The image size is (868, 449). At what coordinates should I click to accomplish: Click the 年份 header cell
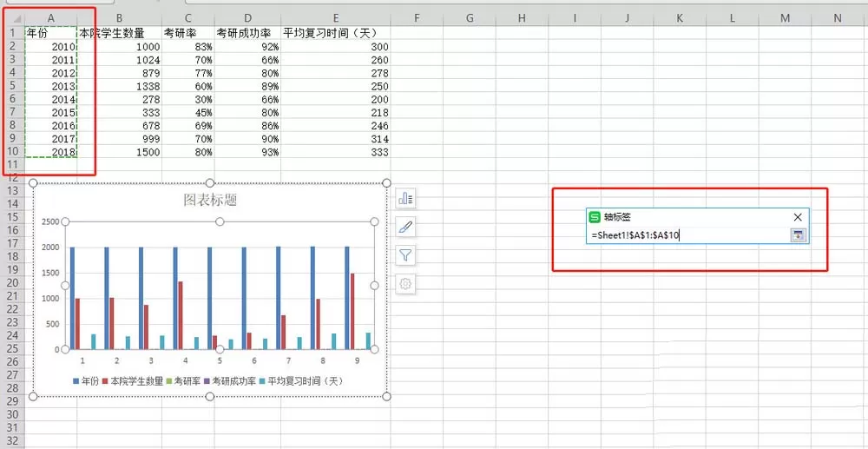coord(50,33)
